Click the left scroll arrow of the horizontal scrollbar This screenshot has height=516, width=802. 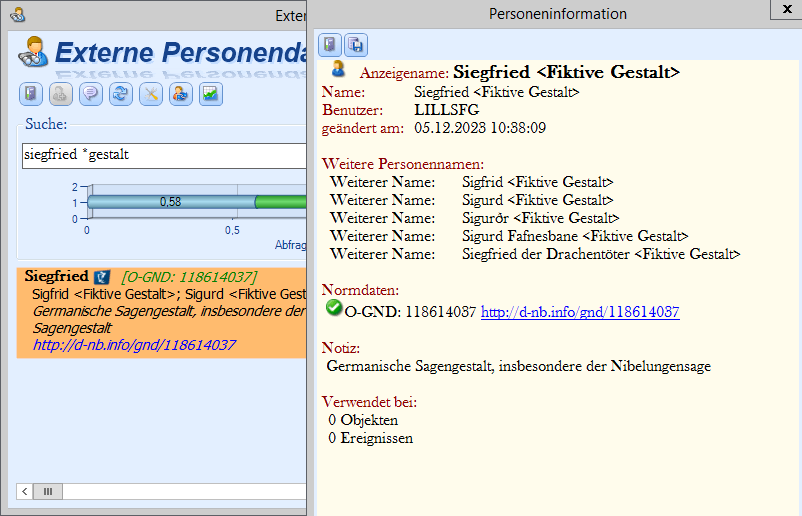coord(25,491)
